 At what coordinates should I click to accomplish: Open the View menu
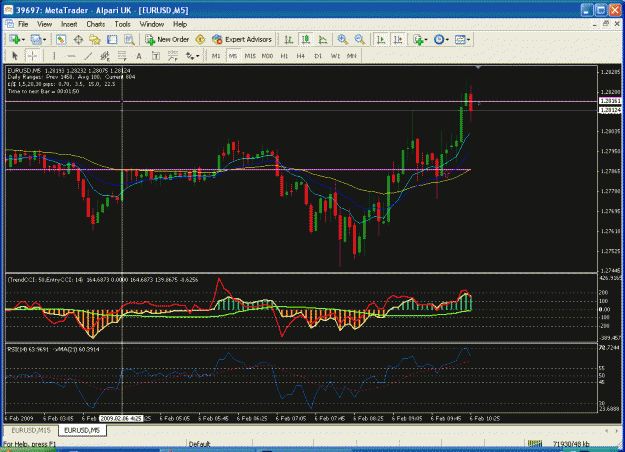44,24
